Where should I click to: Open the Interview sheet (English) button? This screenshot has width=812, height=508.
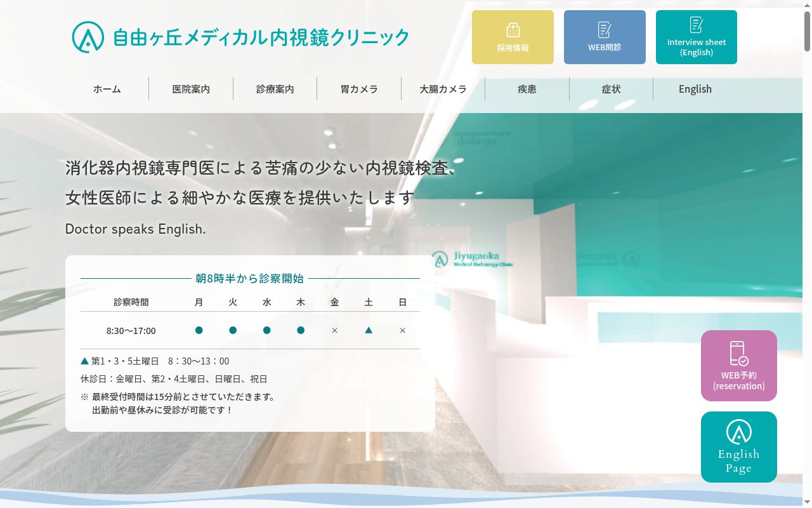tap(697, 37)
